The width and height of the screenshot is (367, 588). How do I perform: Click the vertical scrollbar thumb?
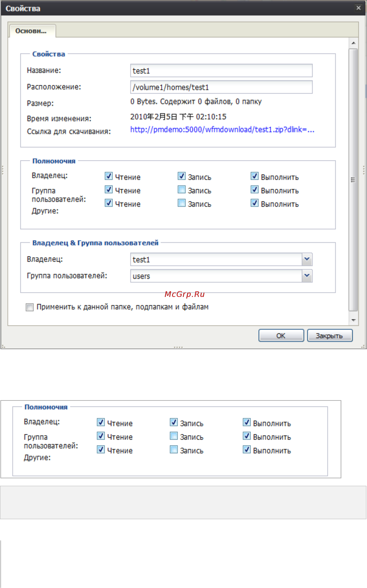pyautogui.click(x=353, y=180)
